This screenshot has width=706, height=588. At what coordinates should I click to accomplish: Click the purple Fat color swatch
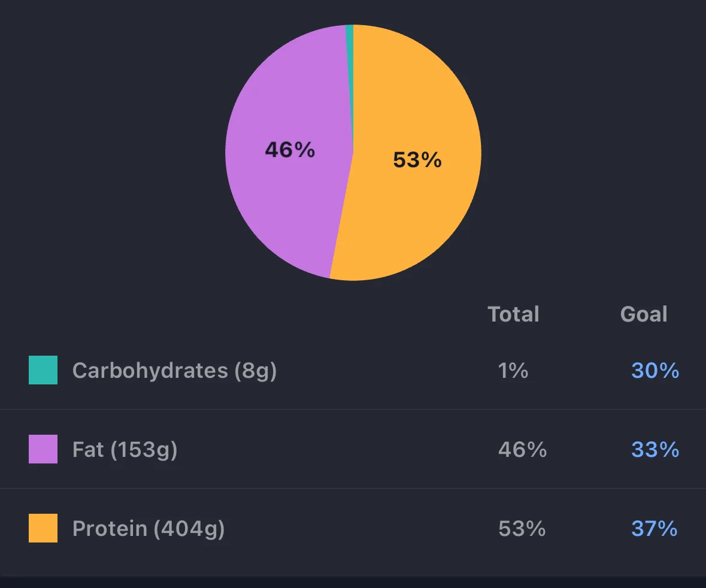pyautogui.click(x=43, y=449)
